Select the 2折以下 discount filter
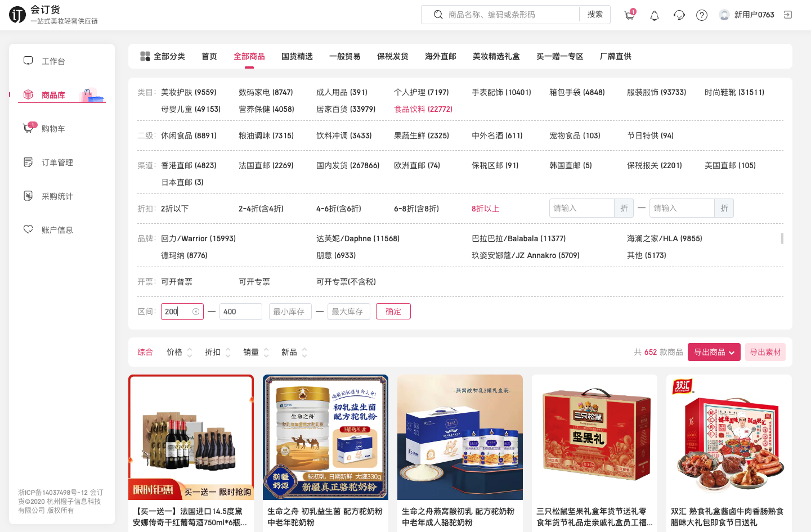 tap(174, 209)
